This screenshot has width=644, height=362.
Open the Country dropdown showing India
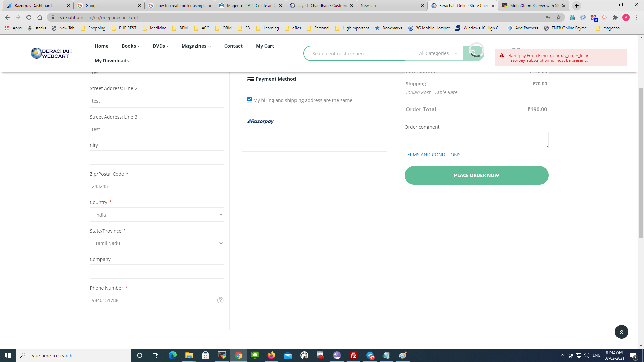[x=157, y=215]
